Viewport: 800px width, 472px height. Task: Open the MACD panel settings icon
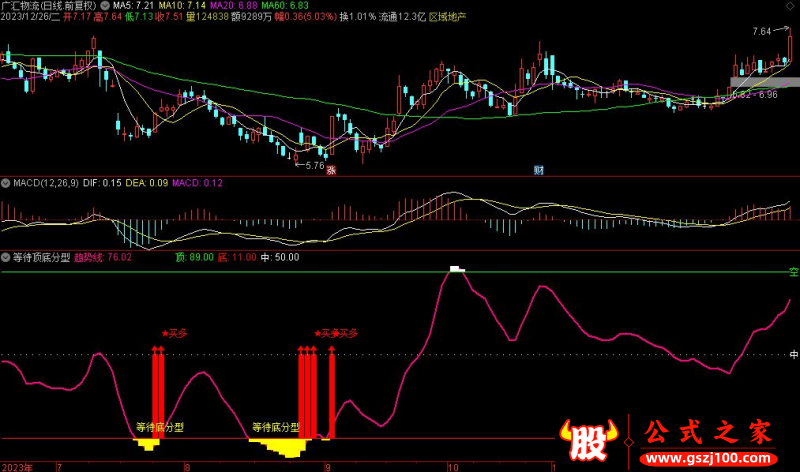4,183
